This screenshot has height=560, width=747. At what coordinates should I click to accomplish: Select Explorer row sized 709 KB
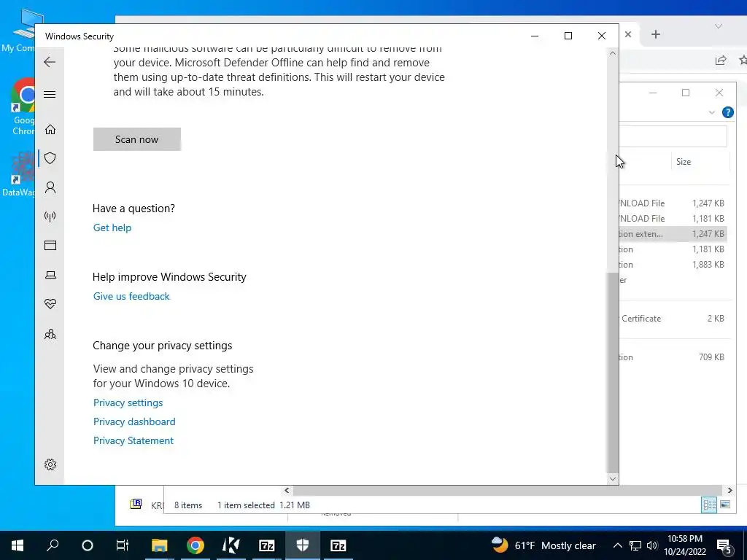click(673, 357)
